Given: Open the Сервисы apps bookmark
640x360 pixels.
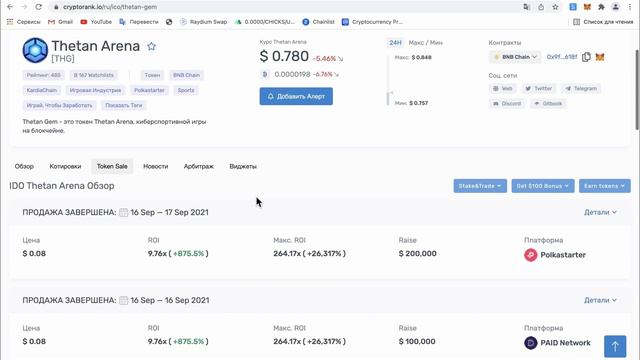Looking at the screenshot, I should point(24,22).
